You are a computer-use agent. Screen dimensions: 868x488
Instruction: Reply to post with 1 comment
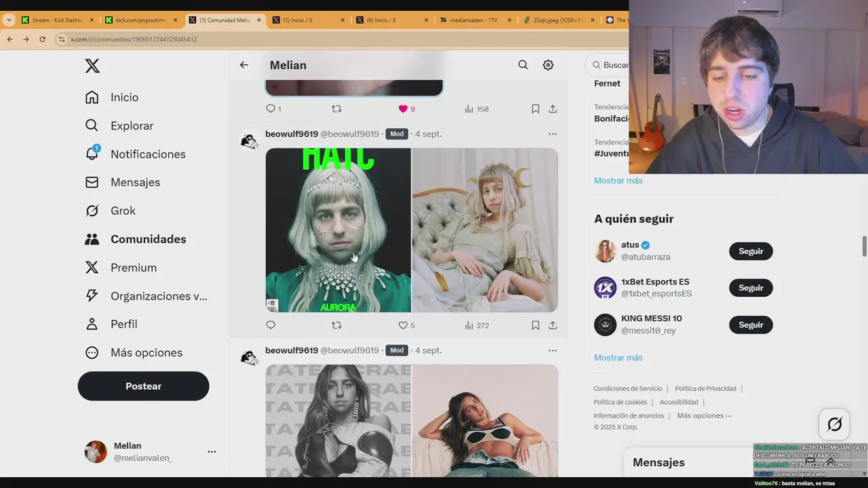[273, 108]
